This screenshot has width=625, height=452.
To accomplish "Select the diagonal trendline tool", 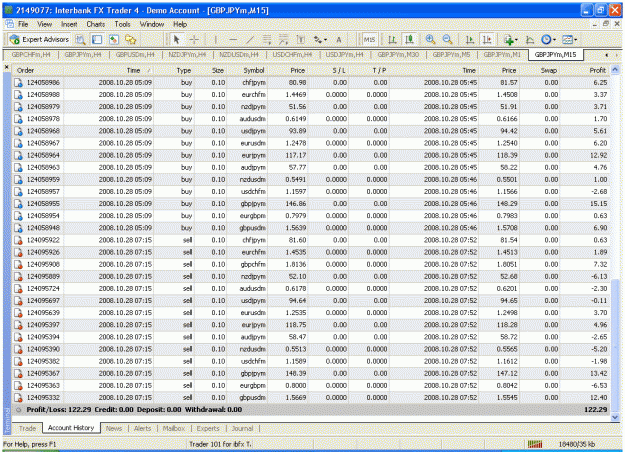I will pyautogui.click(x=250, y=39).
